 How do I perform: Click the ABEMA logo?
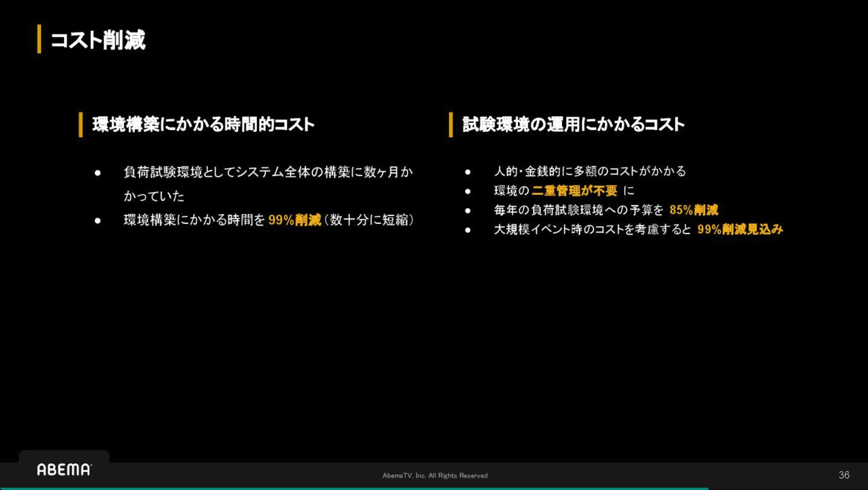pyautogui.click(x=63, y=470)
